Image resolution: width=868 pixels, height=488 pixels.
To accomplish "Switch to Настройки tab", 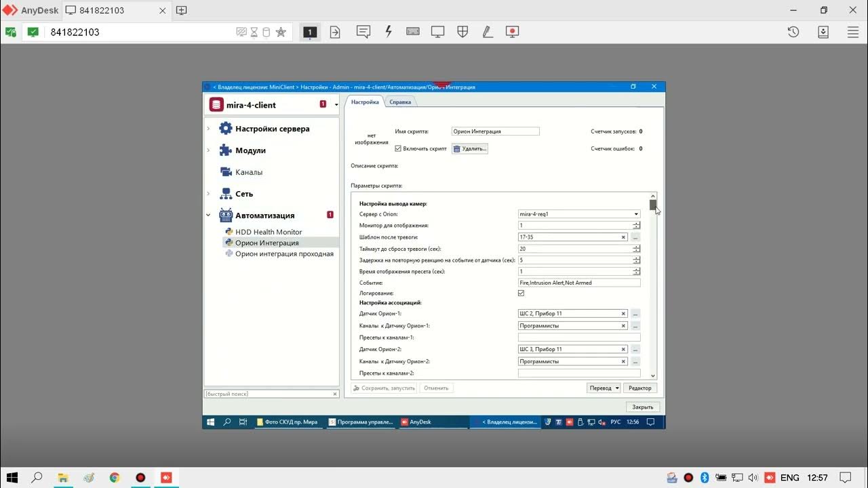I will [365, 102].
